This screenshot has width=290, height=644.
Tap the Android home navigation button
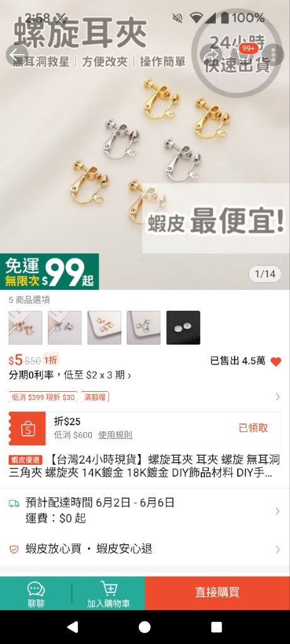145,627
